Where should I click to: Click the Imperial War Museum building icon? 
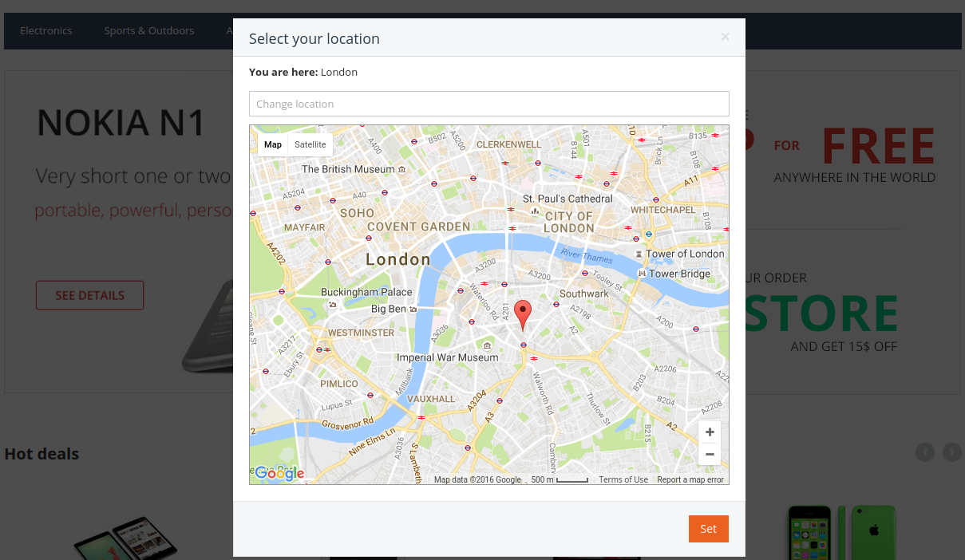click(488, 345)
